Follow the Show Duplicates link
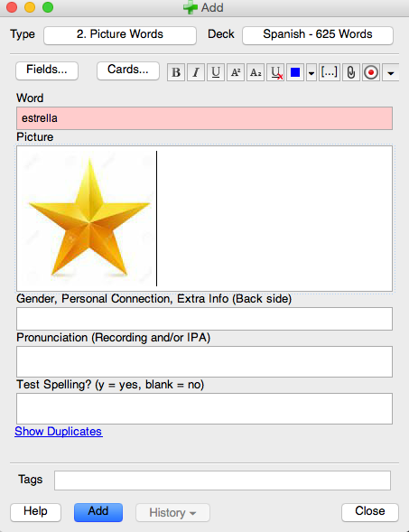Viewport: 409px width, 532px height. [59, 431]
